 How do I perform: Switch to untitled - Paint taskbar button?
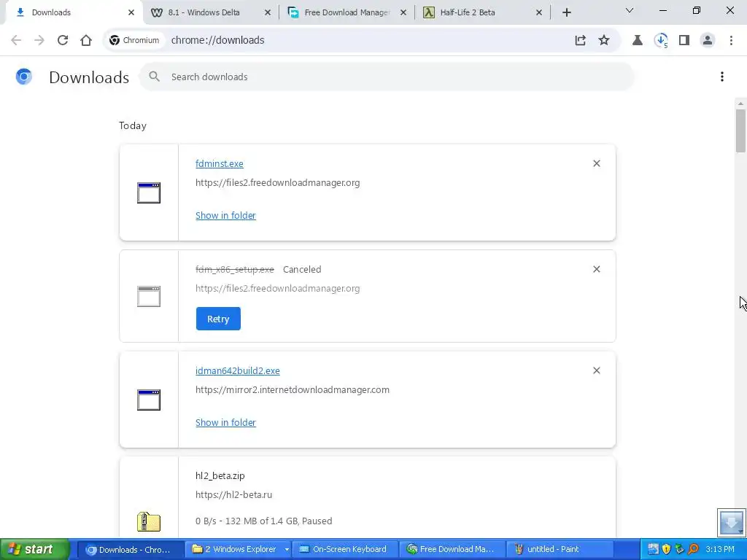tap(558, 550)
